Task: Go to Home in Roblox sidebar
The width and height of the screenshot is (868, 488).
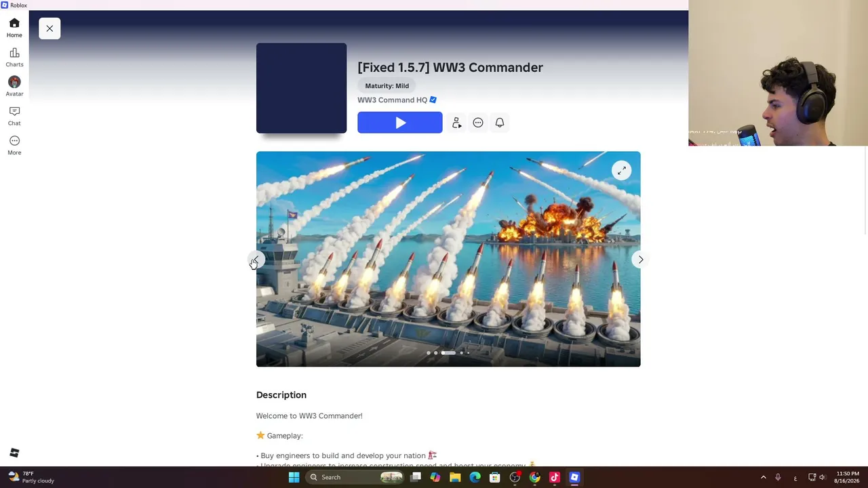Action: pyautogui.click(x=14, y=28)
